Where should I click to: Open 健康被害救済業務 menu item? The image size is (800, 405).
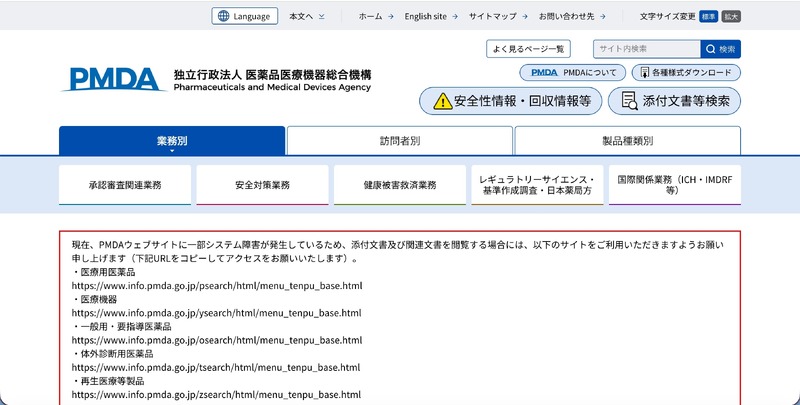click(x=399, y=185)
